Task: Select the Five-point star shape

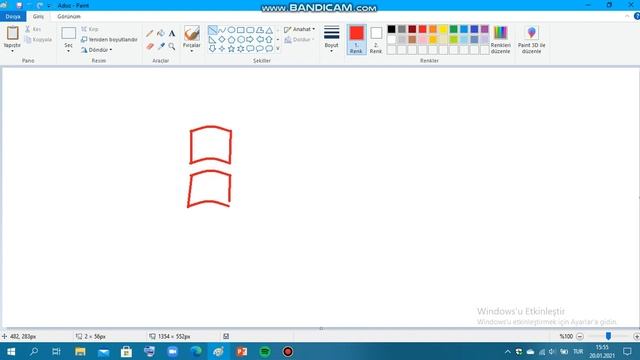Action: (x=231, y=49)
